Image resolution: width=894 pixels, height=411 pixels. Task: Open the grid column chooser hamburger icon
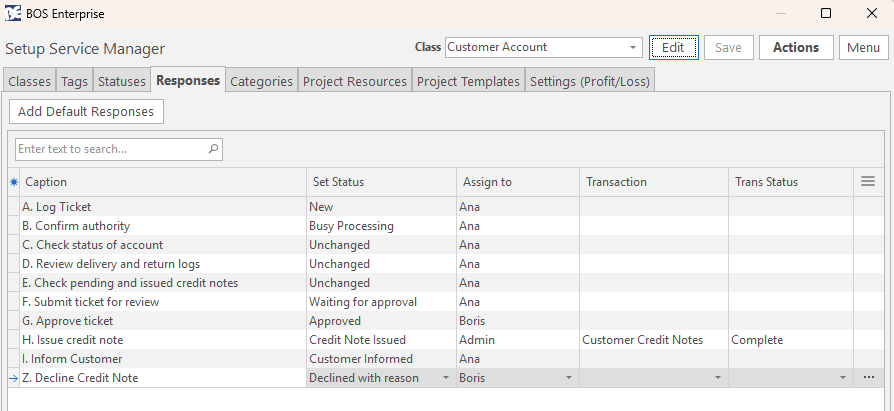(868, 182)
